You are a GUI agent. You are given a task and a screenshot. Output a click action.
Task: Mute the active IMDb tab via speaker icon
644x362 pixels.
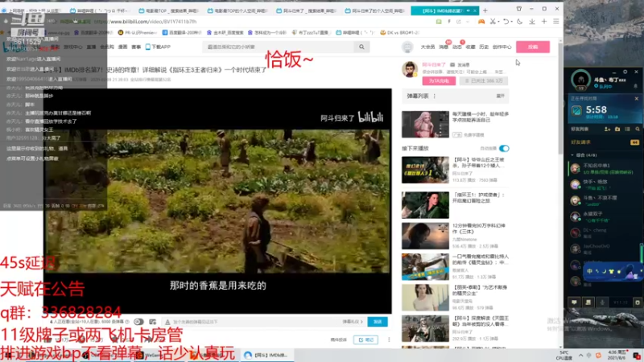point(469,10)
